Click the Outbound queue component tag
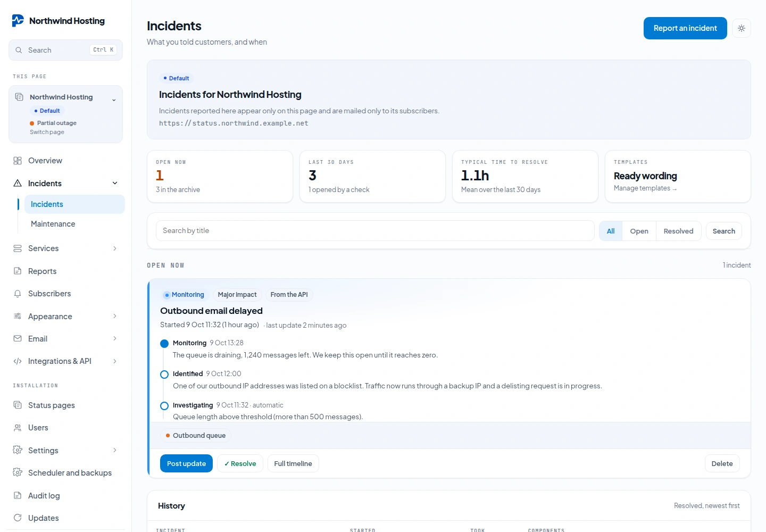The width and height of the screenshot is (766, 532). (x=195, y=436)
